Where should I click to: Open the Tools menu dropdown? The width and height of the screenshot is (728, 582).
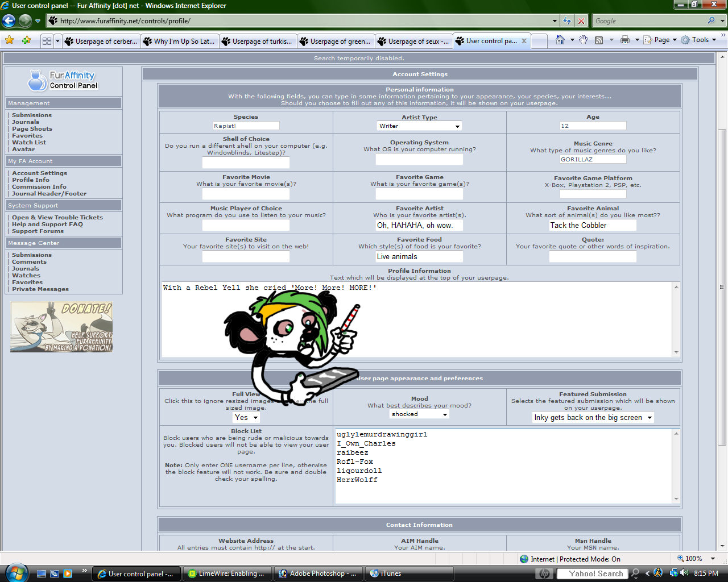pos(699,40)
